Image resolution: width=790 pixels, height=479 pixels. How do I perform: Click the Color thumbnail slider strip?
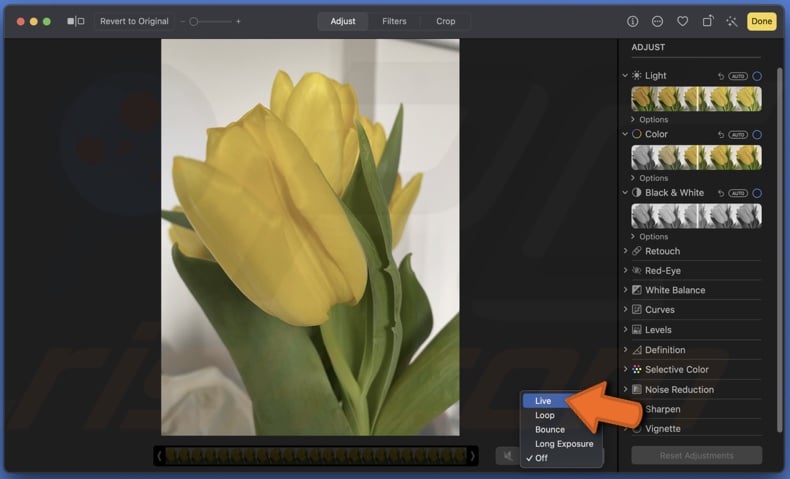coord(696,157)
